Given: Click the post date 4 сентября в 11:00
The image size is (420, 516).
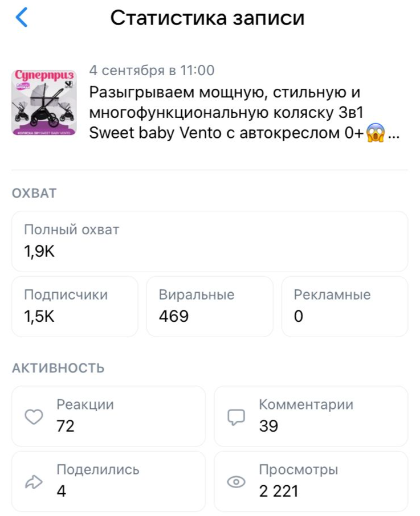Looking at the screenshot, I should coord(152,71).
